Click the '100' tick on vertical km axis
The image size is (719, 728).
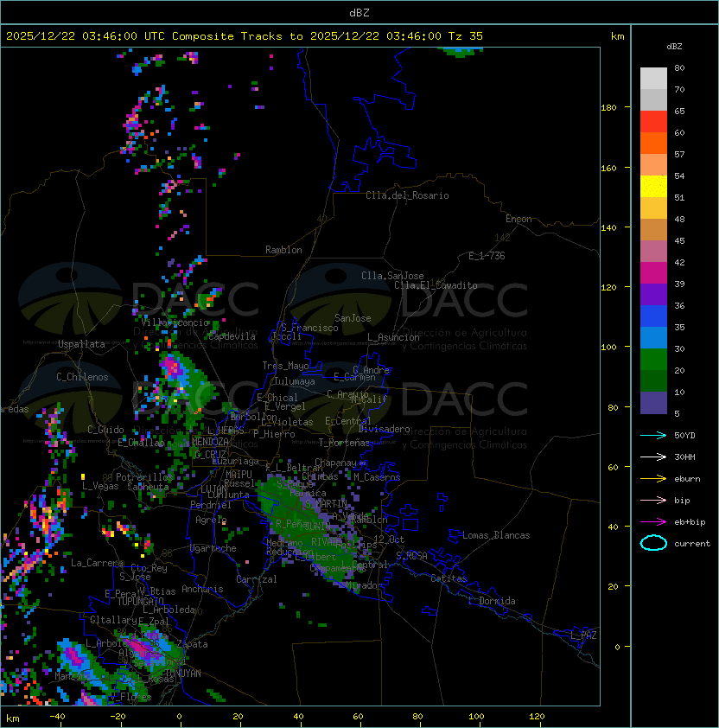pyautogui.click(x=608, y=348)
